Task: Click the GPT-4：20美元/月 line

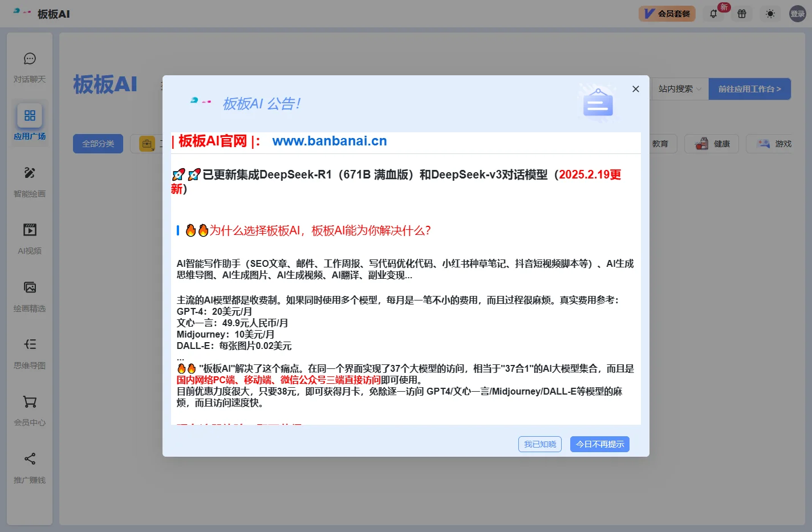Action: click(x=214, y=311)
